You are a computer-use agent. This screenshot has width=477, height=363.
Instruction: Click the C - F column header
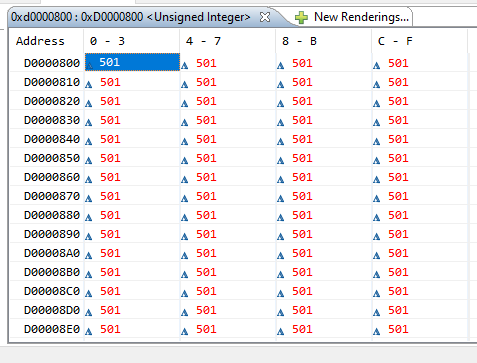395,41
